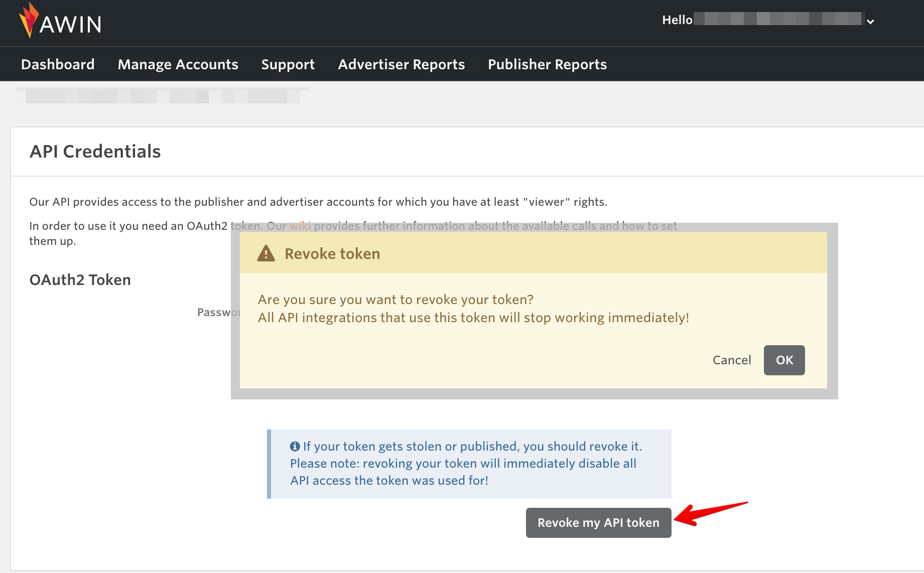The width and height of the screenshot is (924, 573).
Task: Expand the dropdown chevron at top right
Action: [x=870, y=21]
